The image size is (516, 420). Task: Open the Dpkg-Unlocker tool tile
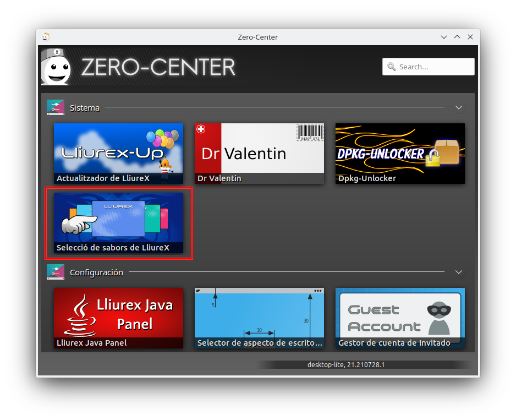click(400, 153)
